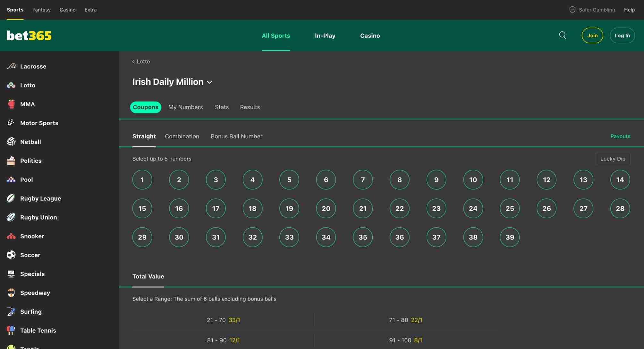Click the Table Tennis paddle icon
The height and width of the screenshot is (349, 644).
[x=11, y=330]
